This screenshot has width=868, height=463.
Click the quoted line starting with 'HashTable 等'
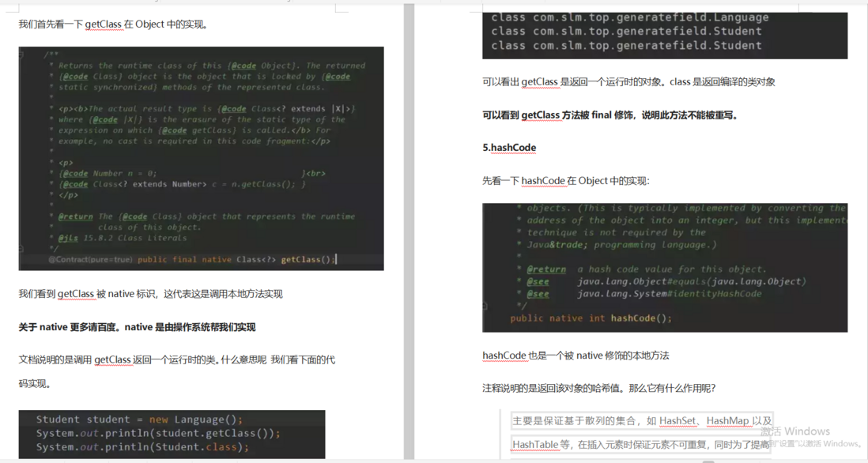(x=641, y=445)
